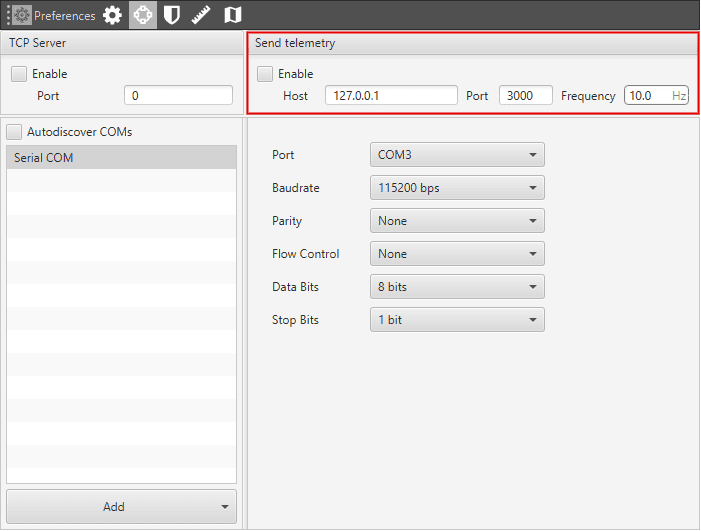The height and width of the screenshot is (531, 701).
Task: Toggle the Autodiscover COMs checkbox
Action: [x=14, y=132]
